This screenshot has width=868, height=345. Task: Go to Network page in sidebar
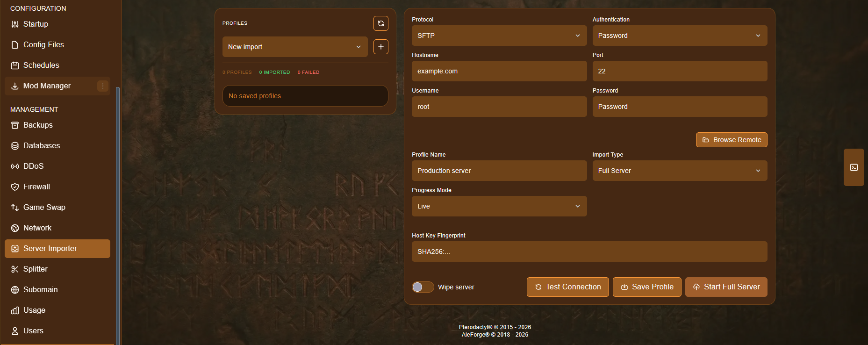pos(57,228)
